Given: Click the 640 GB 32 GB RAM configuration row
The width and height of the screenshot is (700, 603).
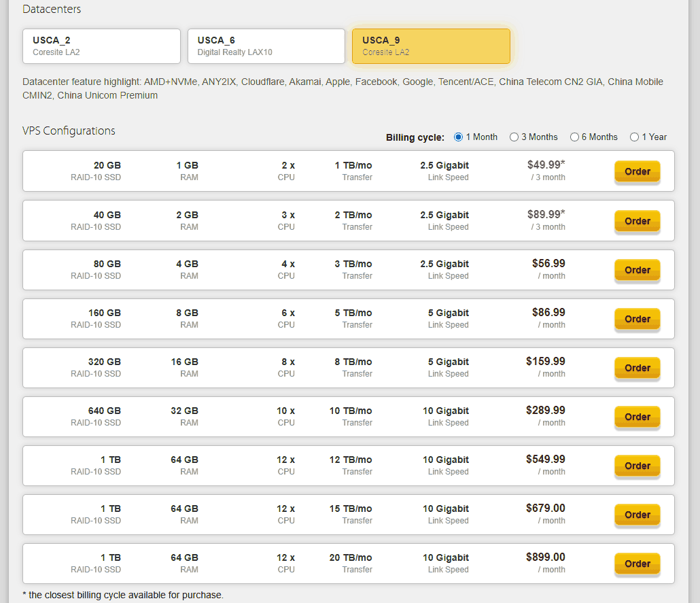Looking at the screenshot, I should click(x=348, y=417).
